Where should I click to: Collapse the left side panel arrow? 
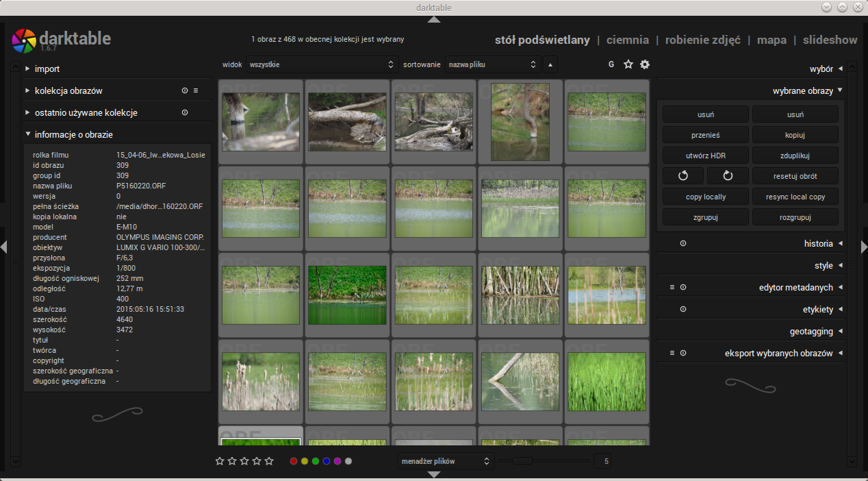(x=3, y=247)
